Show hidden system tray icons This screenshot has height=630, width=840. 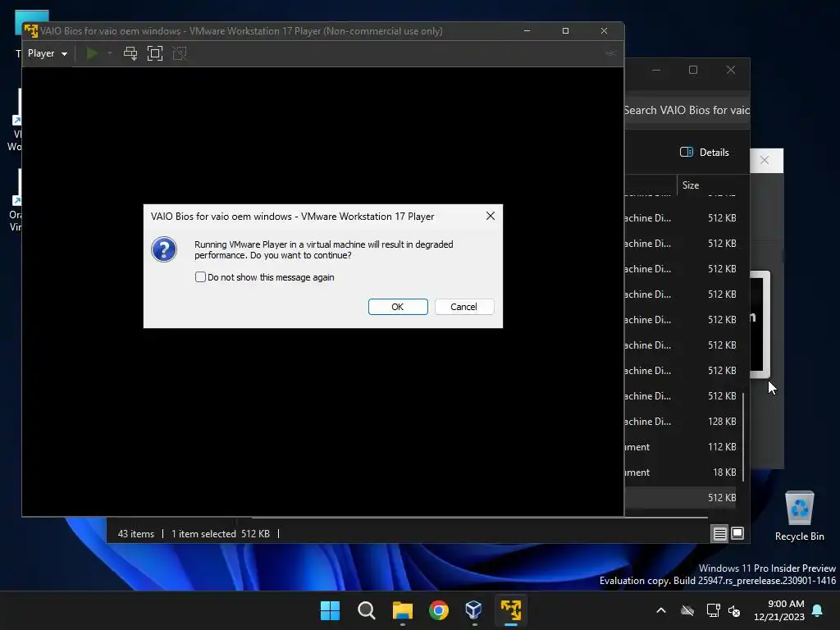661,610
